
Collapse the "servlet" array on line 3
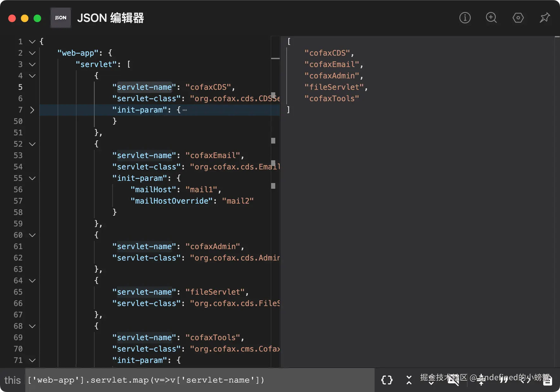pyautogui.click(x=32, y=64)
